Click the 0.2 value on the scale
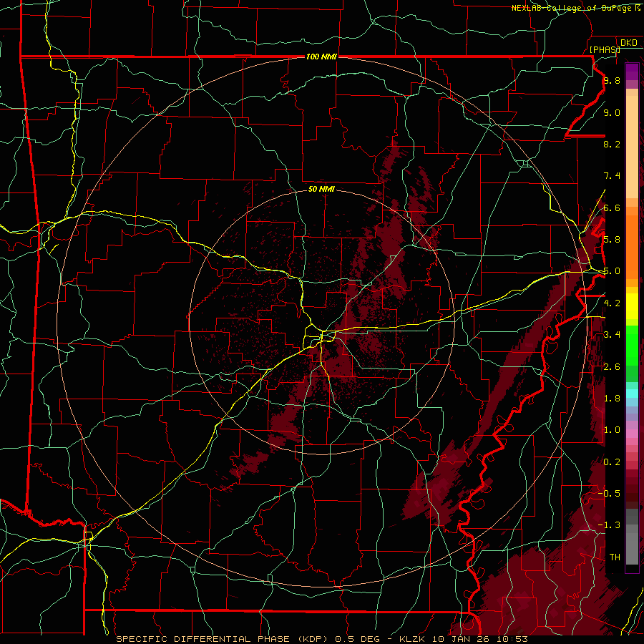Image resolution: width=644 pixels, height=644 pixels. point(612,462)
